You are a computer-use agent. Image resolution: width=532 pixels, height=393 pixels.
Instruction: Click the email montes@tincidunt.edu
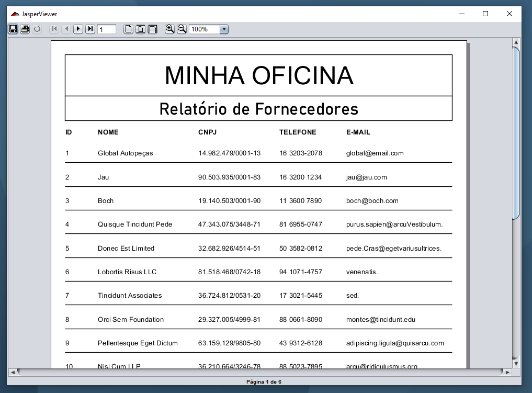pyautogui.click(x=381, y=320)
